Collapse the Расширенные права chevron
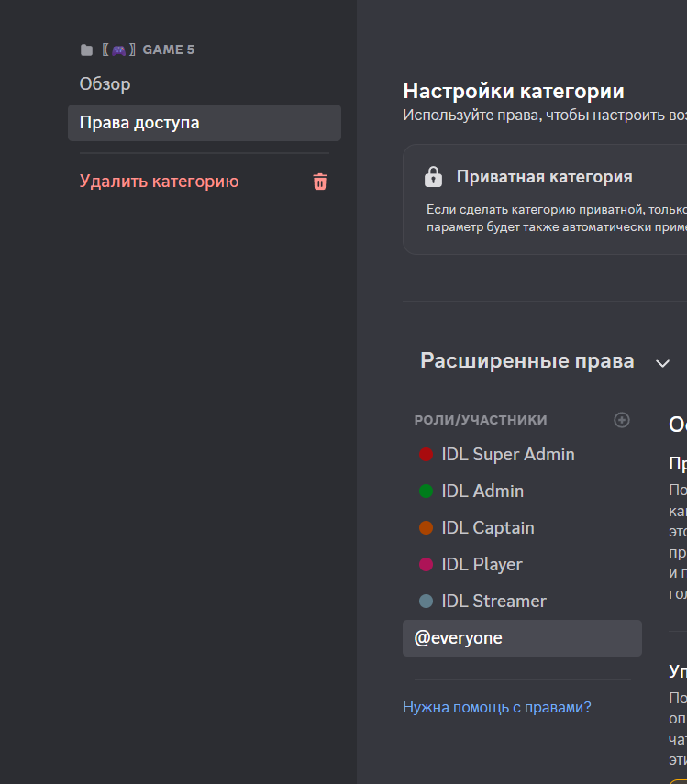The image size is (687, 784). [662, 363]
